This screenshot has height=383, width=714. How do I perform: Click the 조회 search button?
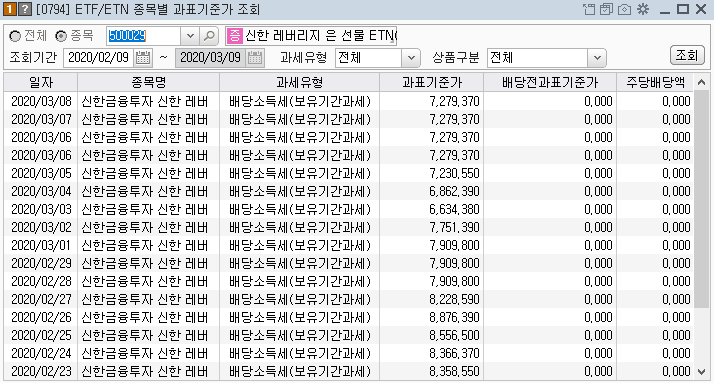687,56
